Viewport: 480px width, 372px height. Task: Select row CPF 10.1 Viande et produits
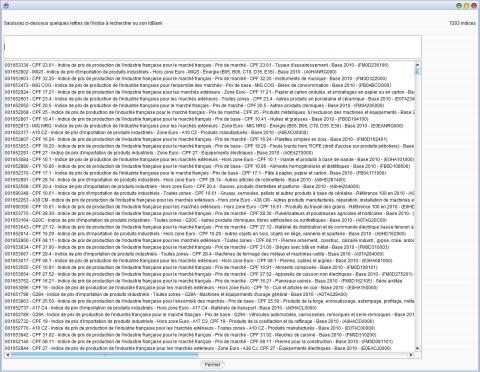[209, 159]
